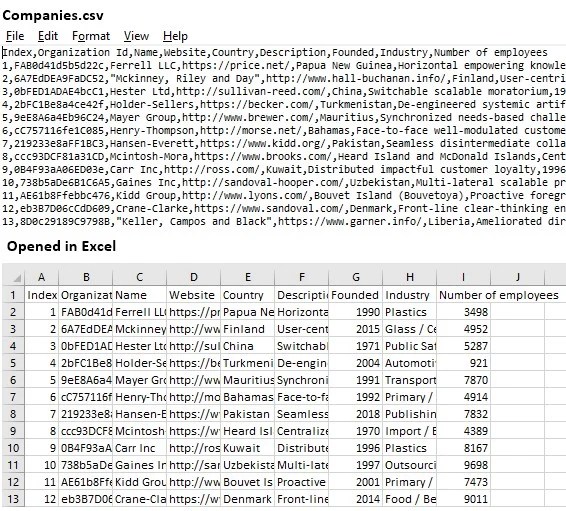566x511 pixels.
Task: Select the cell containing 'China'
Action: tap(248, 346)
